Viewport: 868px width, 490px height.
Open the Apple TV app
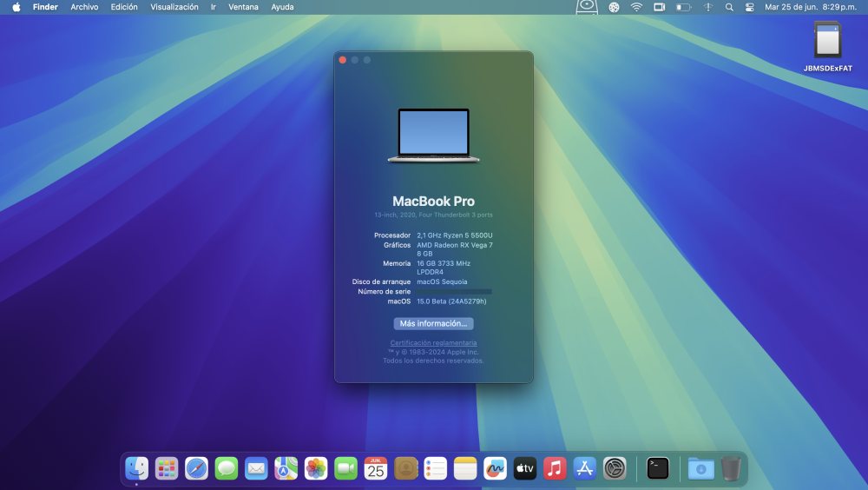525,468
